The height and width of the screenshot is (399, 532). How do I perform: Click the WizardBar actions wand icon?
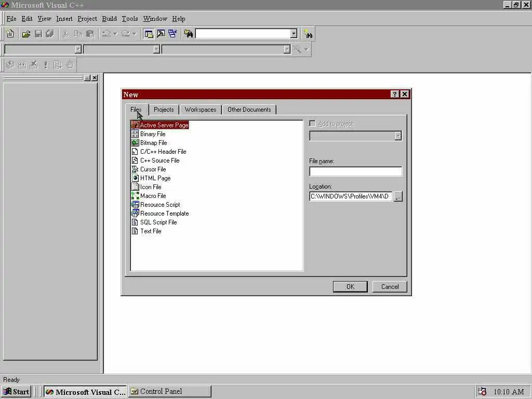(x=298, y=49)
